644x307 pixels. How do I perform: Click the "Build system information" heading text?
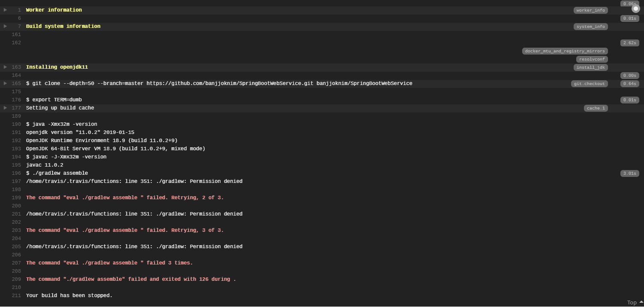(63, 26)
